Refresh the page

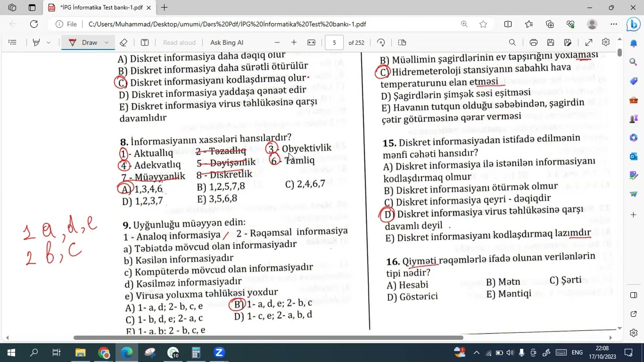pyautogui.click(x=34, y=24)
